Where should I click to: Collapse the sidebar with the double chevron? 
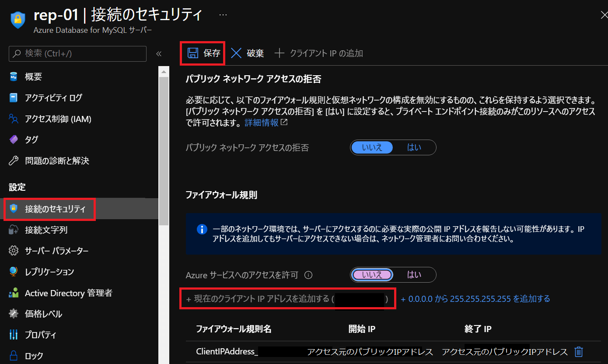click(x=159, y=54)
